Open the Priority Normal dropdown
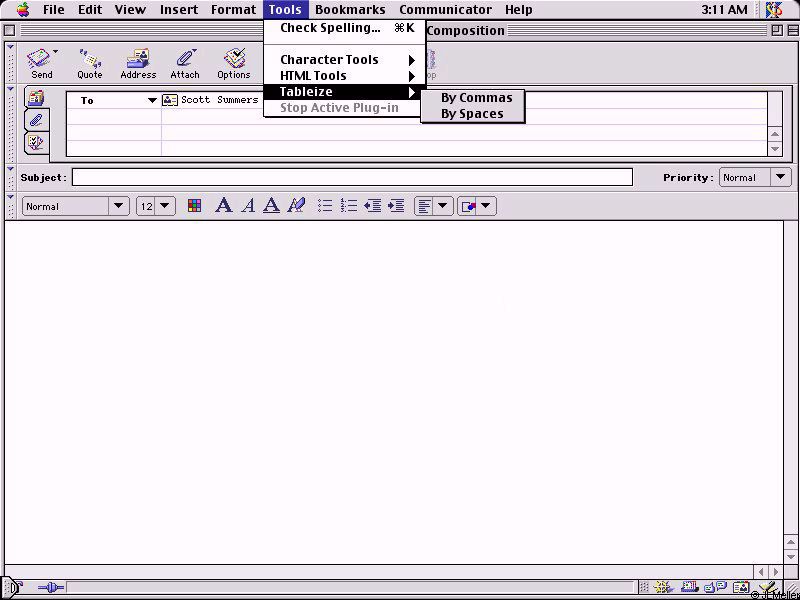Image resolution: width=800 pixels, height=600 pixels. (755, 178)
